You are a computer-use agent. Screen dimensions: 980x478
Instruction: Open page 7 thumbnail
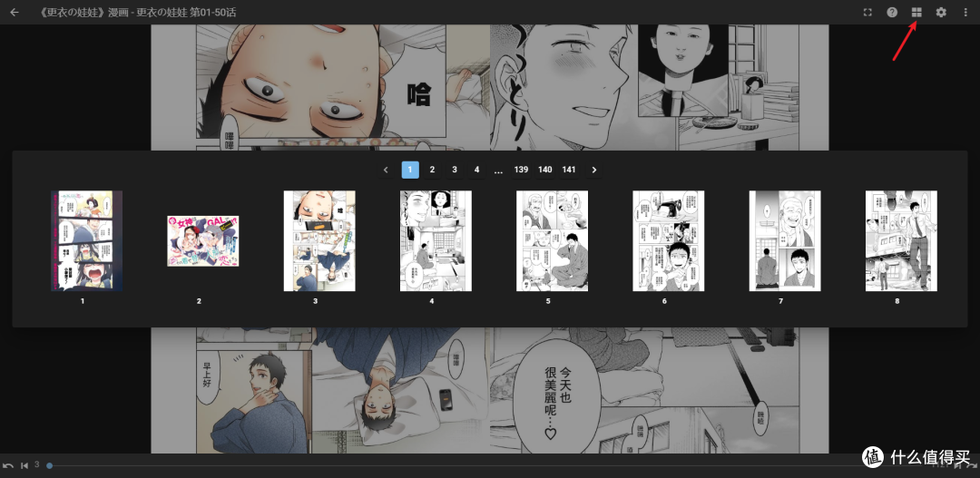click(x=785, y=241)
